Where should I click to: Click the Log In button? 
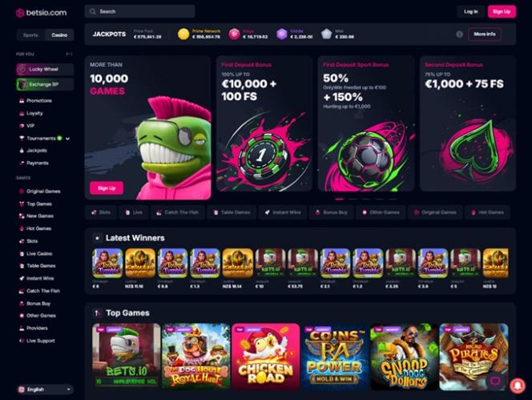[x=470, y=11]
